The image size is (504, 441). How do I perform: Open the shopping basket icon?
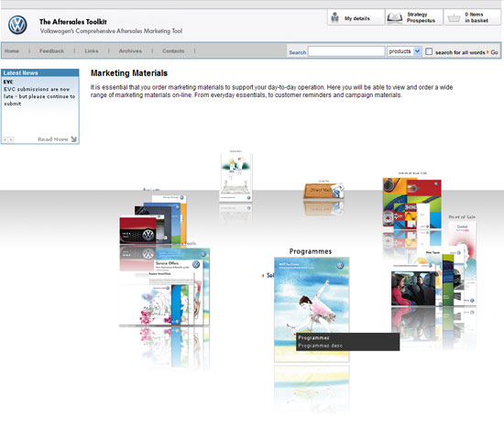[x=454, y=17]
